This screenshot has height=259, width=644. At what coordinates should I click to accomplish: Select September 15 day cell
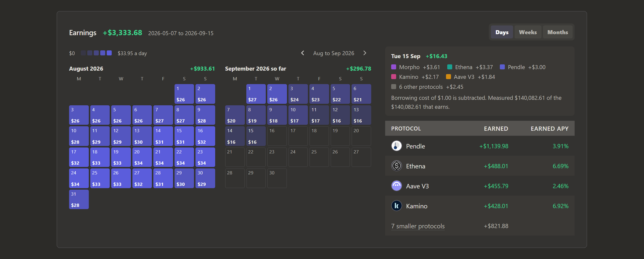256,136
